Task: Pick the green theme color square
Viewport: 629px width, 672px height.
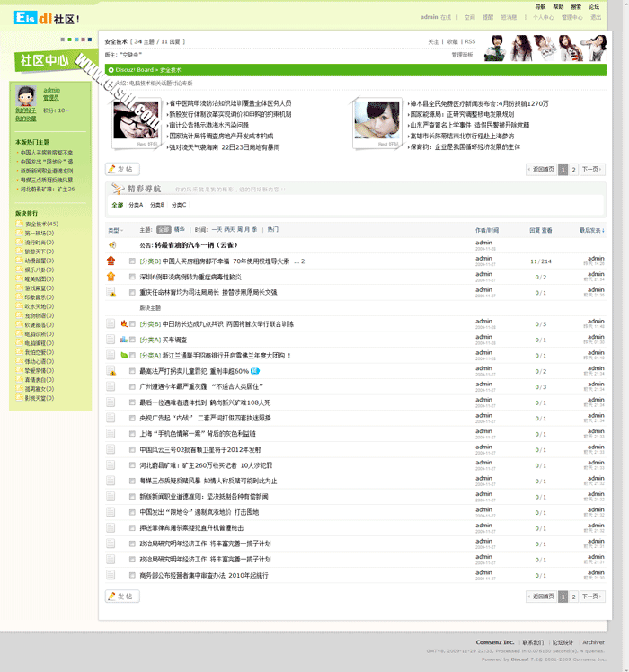Action: tap(69, 40)
